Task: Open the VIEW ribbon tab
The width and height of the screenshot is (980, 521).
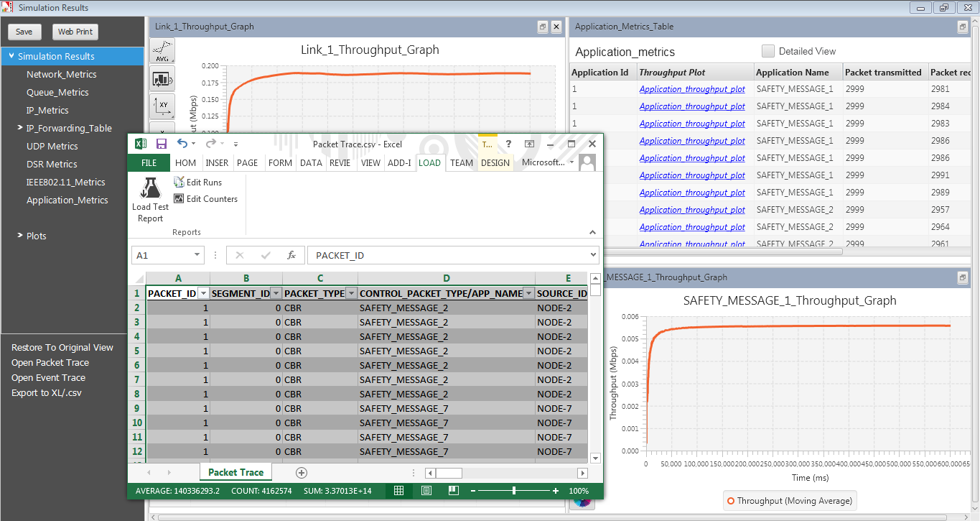Action: pyautogui.click(x=370, y=163)
